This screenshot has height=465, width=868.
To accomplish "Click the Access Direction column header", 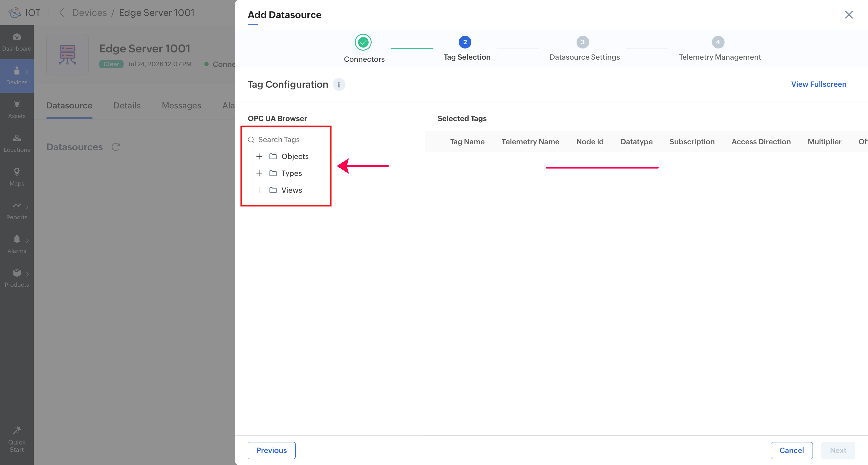I will (x=761, y=142).
